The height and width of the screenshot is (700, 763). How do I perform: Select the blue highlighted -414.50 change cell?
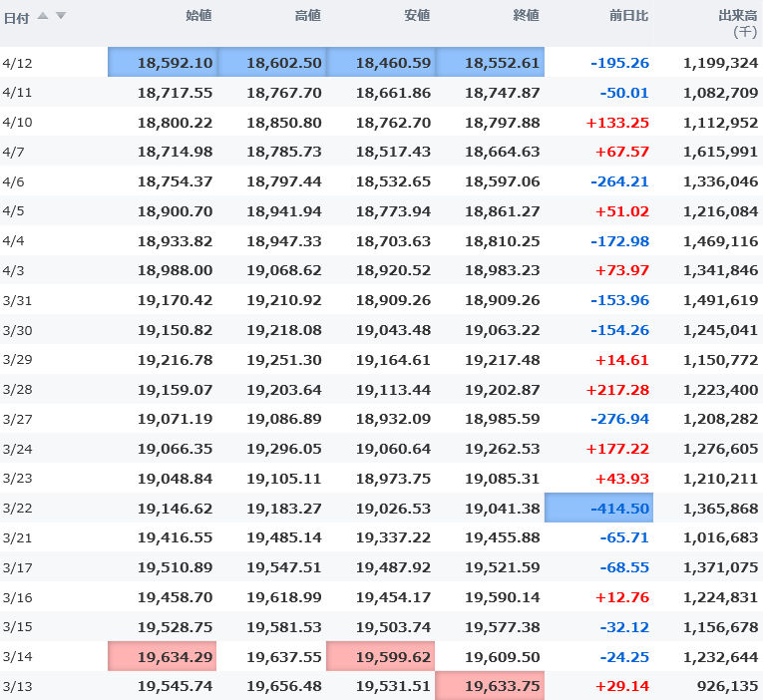(x=598, y=509)
